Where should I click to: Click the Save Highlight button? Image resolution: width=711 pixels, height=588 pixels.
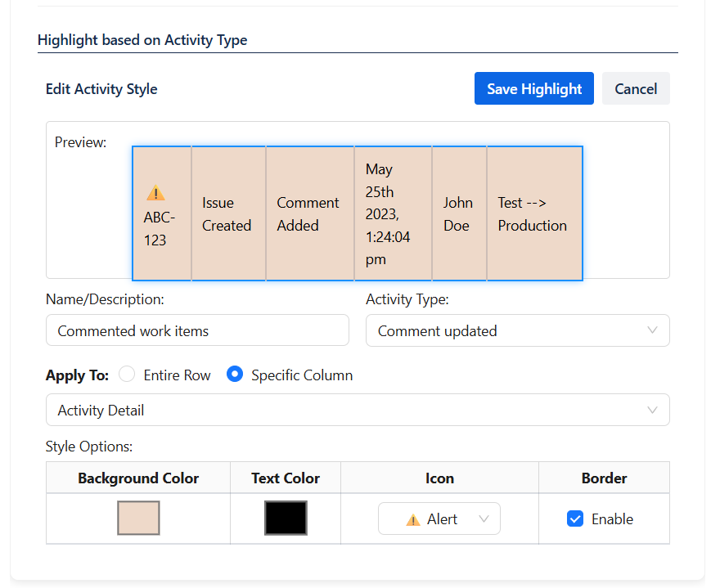coord(533,89)
